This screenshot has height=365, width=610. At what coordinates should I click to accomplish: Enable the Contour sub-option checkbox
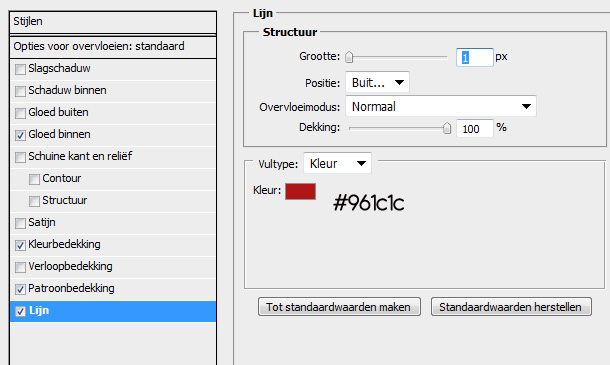click(x=34, y=179)
